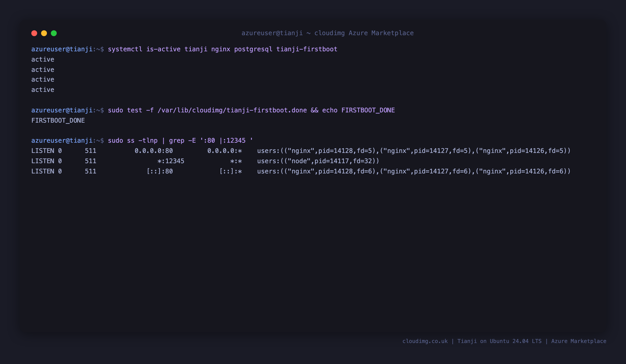Click the prompt 'azureuser@tianji' before sudo ss command
The width and height of the screenshot is (626, 364).
pyautogui.click(x=62, y=141)
